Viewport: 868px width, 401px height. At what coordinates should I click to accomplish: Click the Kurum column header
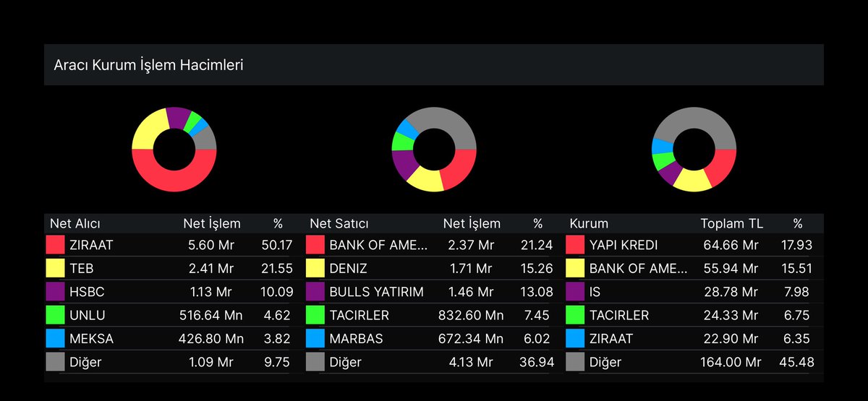(x=589, y=223)
